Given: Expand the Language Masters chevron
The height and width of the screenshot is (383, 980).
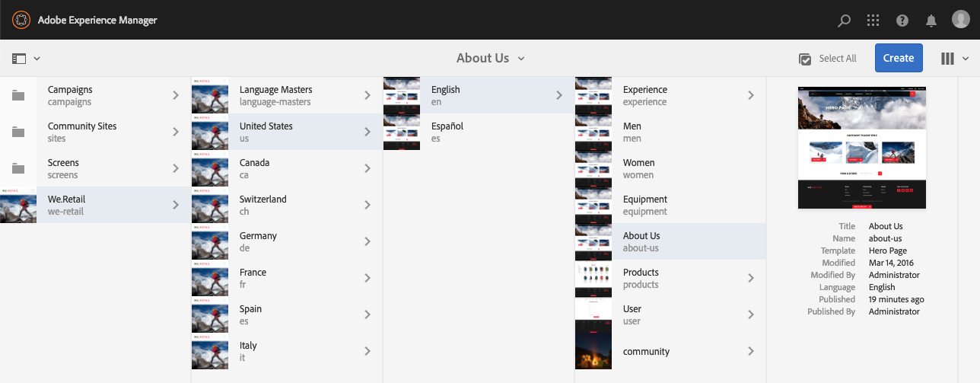Looking at the screenshot, I should (367, 95).
